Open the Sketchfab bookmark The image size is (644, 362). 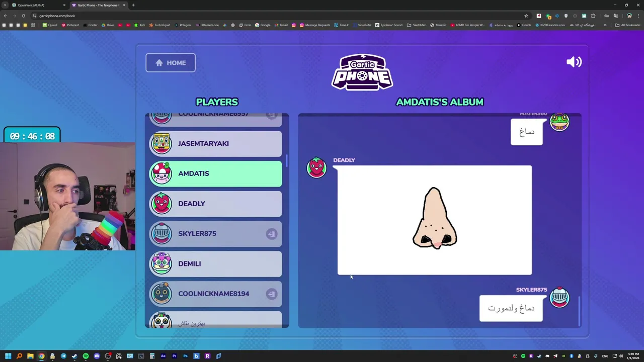(x=417, y=25)
